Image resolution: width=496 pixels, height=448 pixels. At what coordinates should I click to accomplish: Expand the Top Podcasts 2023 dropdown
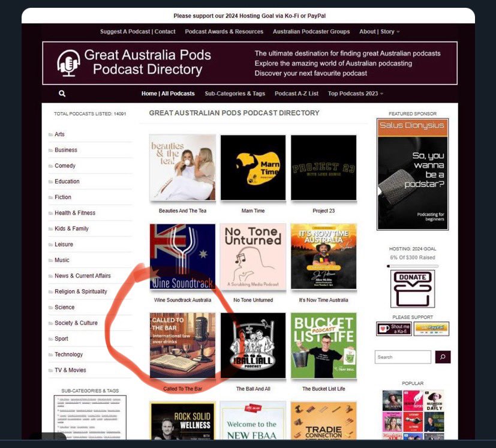355,94
